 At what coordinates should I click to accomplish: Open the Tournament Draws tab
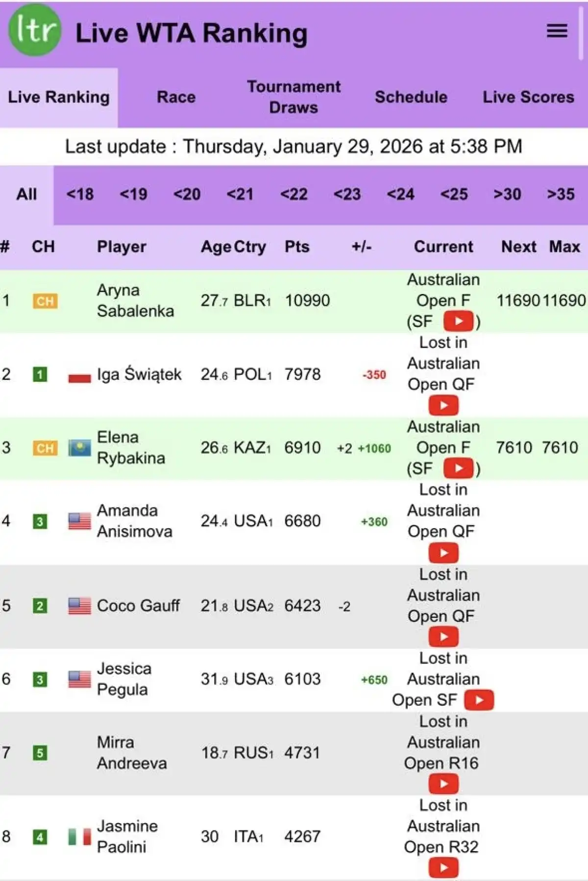coord(294,97)
